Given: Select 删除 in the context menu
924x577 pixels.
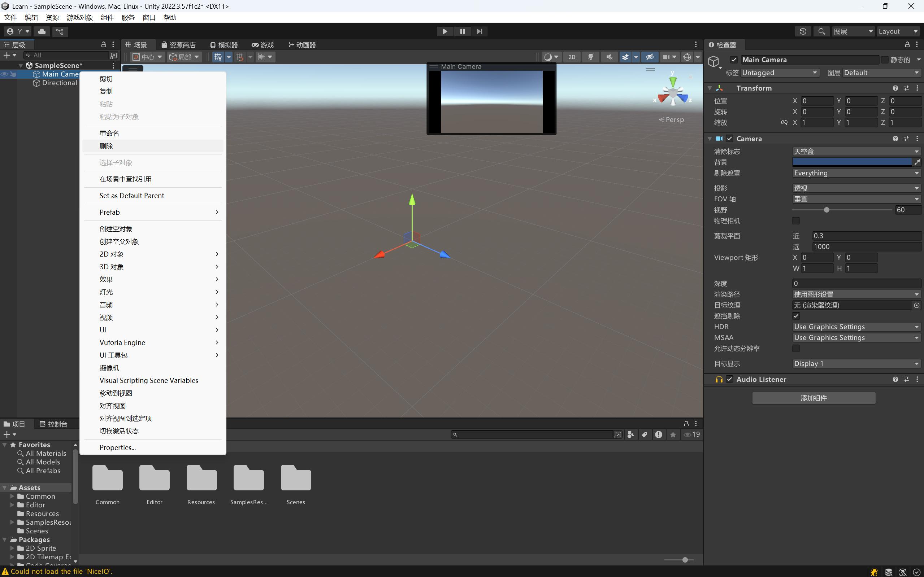Looking at the screenshot, I should pyautogui.click(x=106, y=146).
